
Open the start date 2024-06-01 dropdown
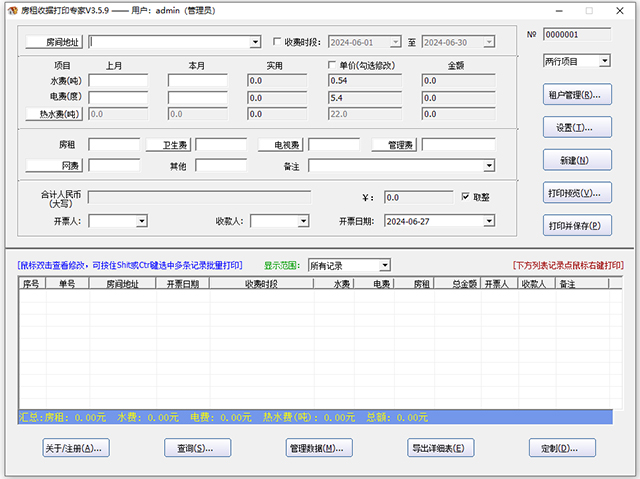pyautogui.click(x=396, y=42)
